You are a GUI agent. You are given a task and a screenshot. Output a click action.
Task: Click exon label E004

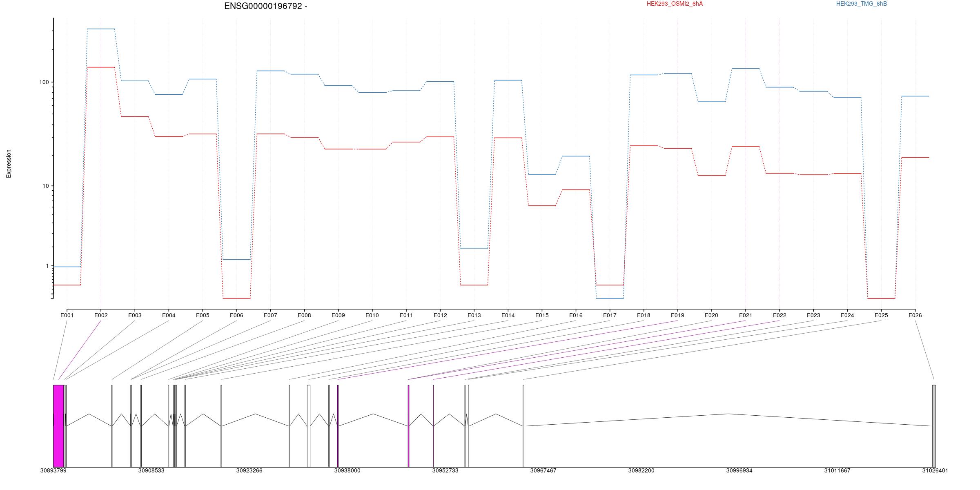click(169, 315)
